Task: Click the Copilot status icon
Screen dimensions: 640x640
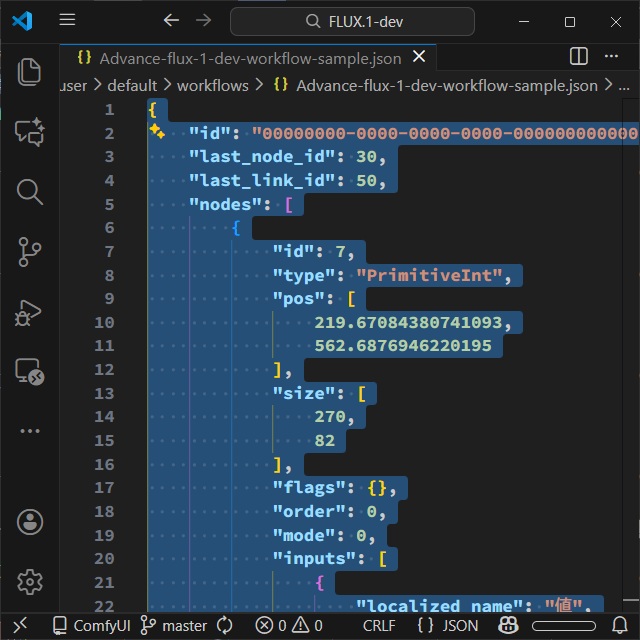Action: [x=508, y=625]
